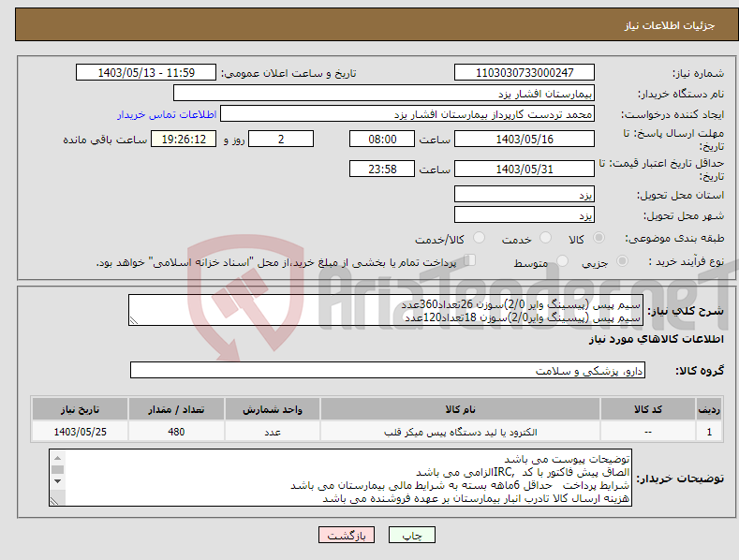Click the scroll up arrow in buyer notes
The image size is (739, 560).
[57, 458]
